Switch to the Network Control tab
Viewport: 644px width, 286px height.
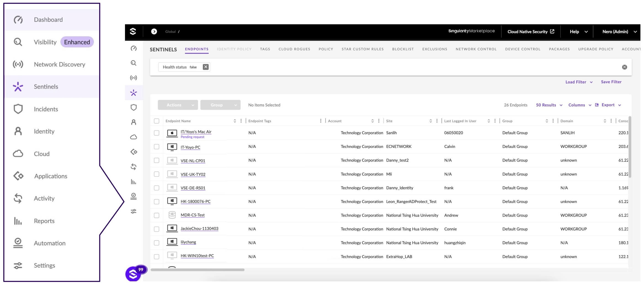click(476, 49)
